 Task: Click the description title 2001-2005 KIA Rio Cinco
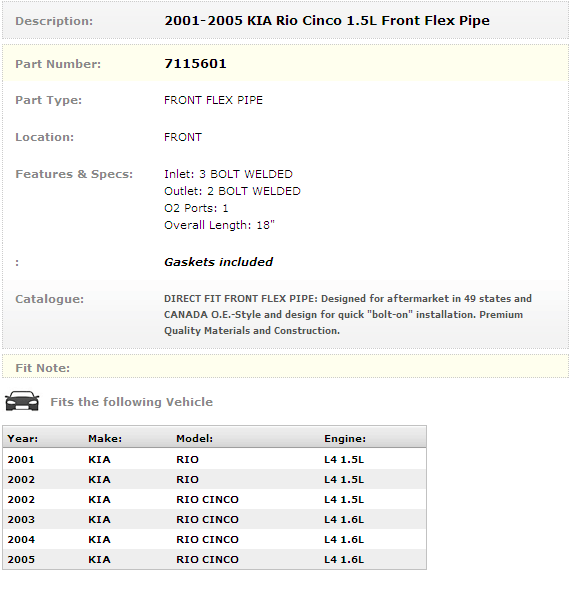[x=327, y=21]
